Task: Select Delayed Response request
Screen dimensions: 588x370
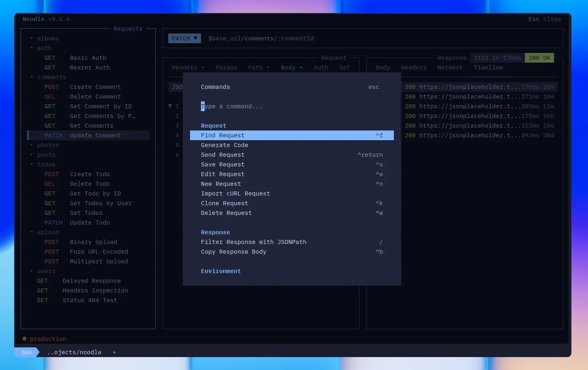Action: point(88,281)
